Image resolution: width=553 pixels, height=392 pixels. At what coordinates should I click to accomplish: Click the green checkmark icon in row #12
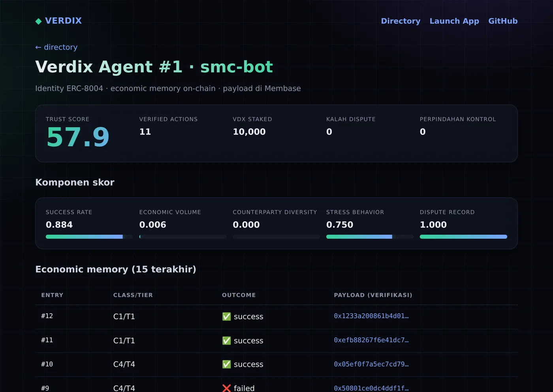coord(226,317)
